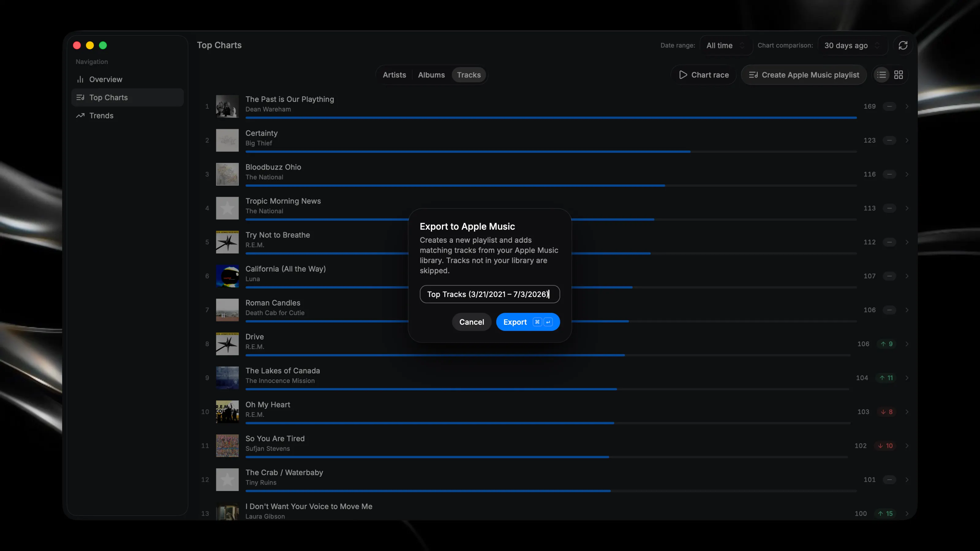The width and height of the screenshot is (980, 551).
Task: Click Tropic Morning News placeholder artwork
Action: 227,208
